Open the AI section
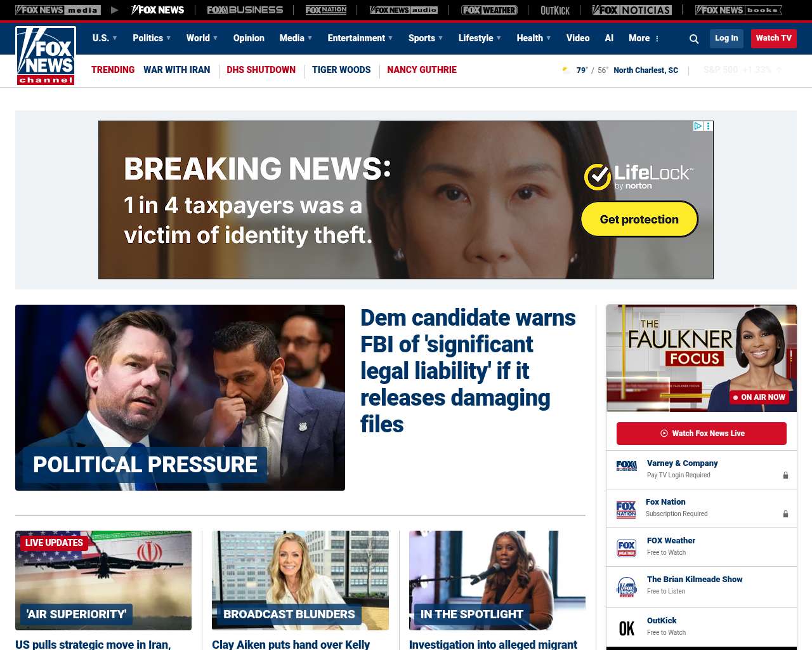Screen dimensions: 812x650 tap(609, 38)
